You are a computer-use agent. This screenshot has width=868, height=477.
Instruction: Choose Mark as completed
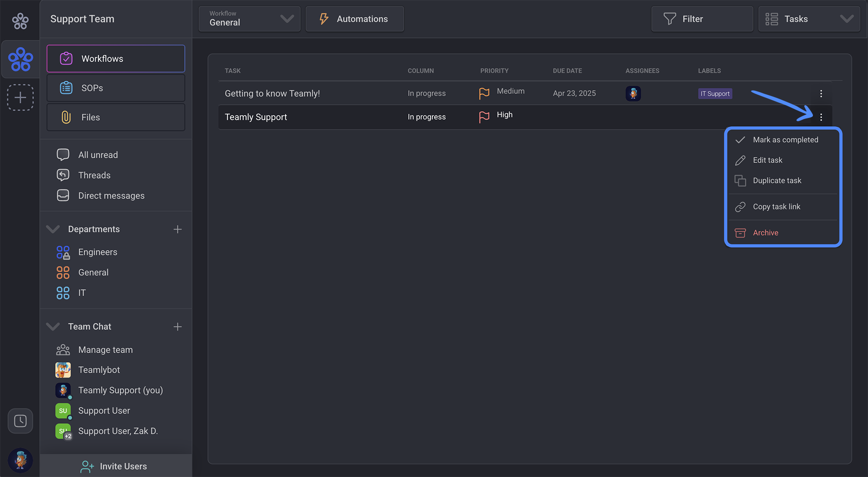(783, 140)
